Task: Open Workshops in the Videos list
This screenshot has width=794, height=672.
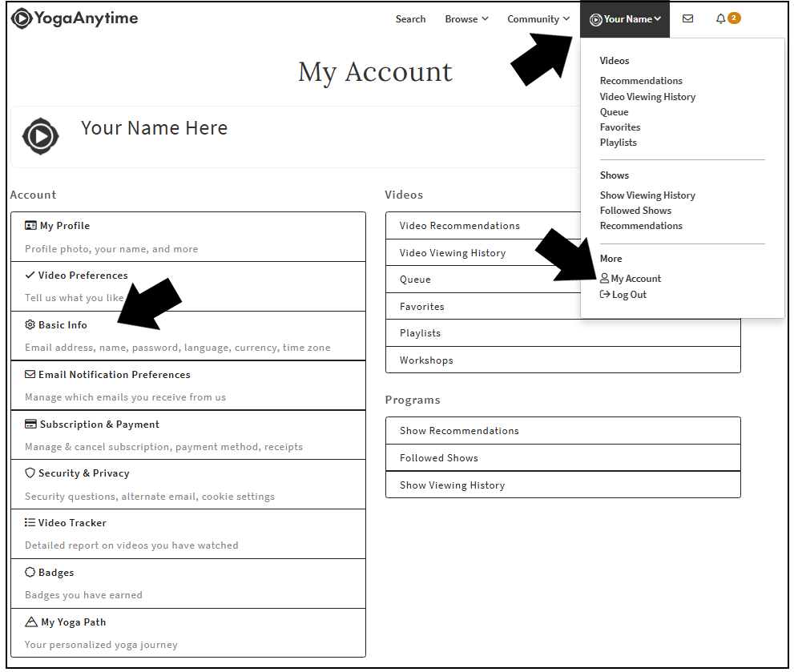Action: tap(563, 360)
